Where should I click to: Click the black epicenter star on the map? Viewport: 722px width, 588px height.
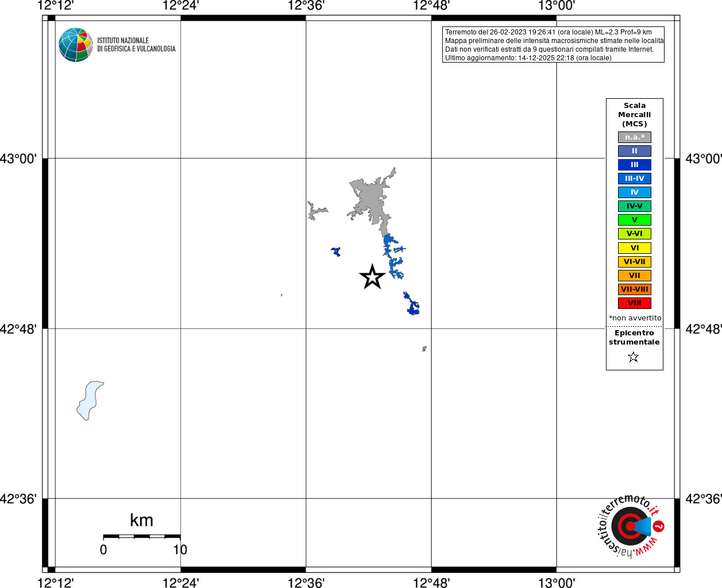[x=372, y=277]
